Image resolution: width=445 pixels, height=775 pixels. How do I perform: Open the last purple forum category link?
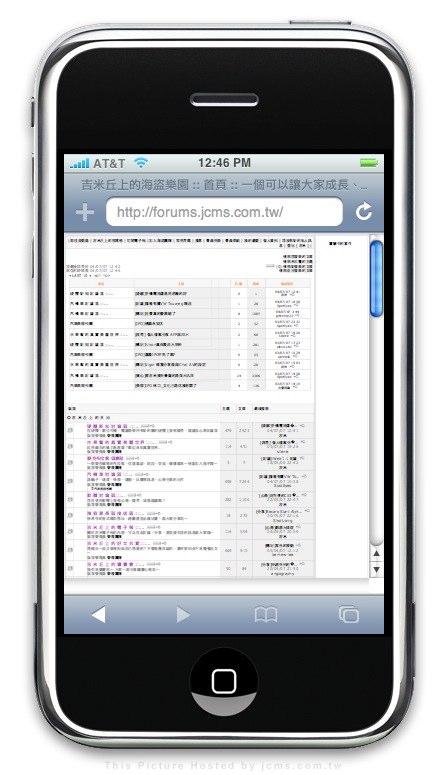107,564
